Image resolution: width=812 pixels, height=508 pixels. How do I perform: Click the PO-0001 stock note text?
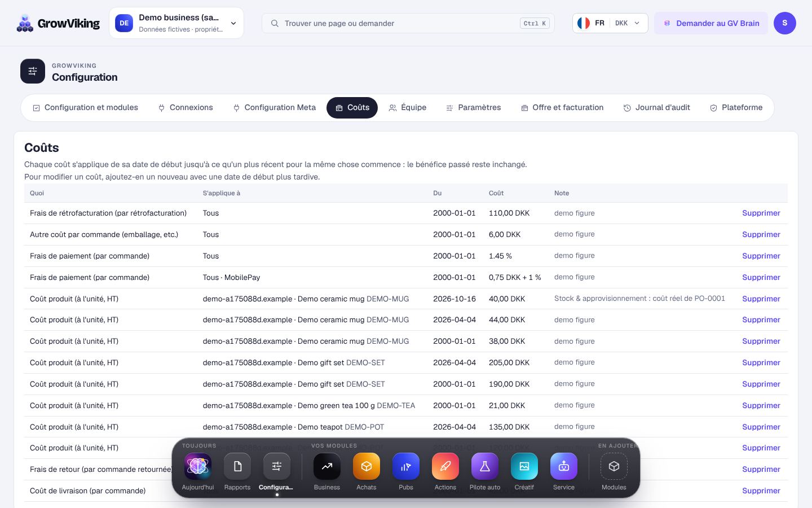point(639,299)
